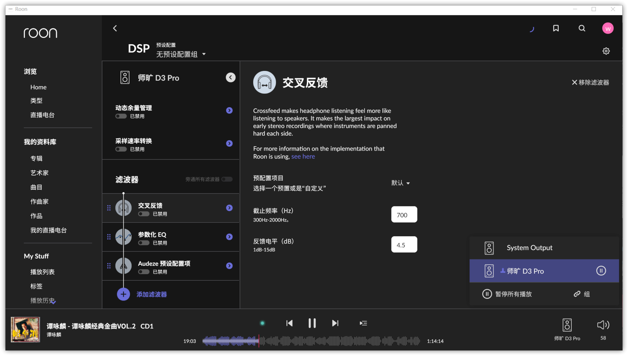The width and height of the screenshot is (628, 364).
Task: Expand 采样速率转换 settings arrow
Action: coord(229,143)
